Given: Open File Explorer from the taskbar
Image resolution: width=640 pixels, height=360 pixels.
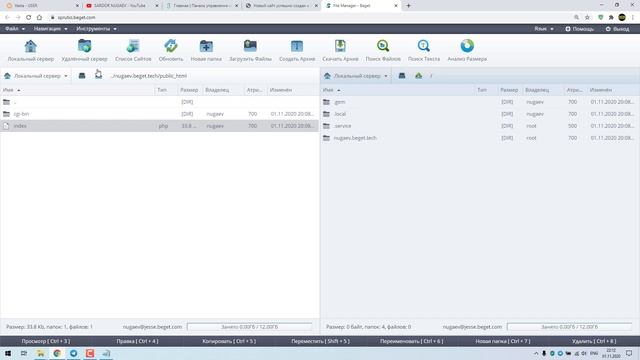Looking at the screenshot, I should (40, 353).
